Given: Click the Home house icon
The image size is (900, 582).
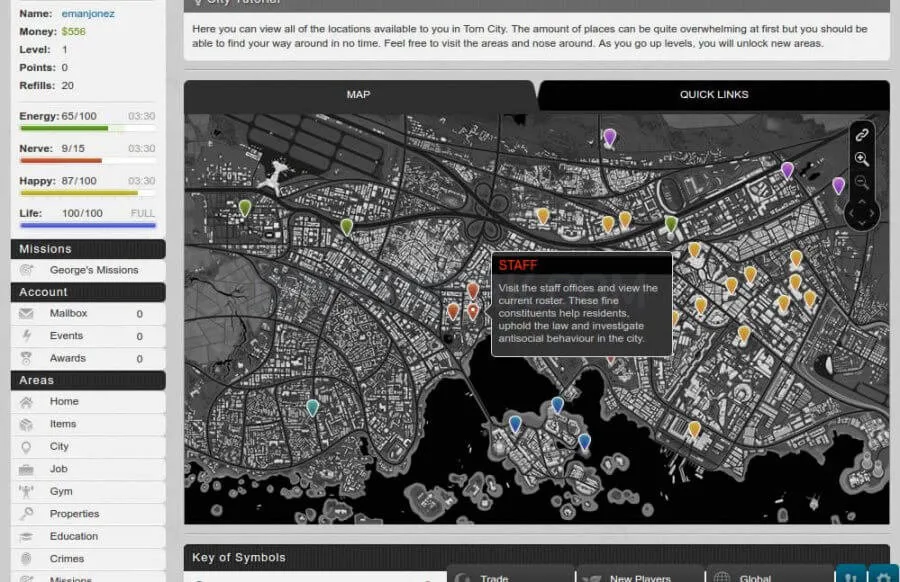Looking at the screenshot, I should point(26,402).
